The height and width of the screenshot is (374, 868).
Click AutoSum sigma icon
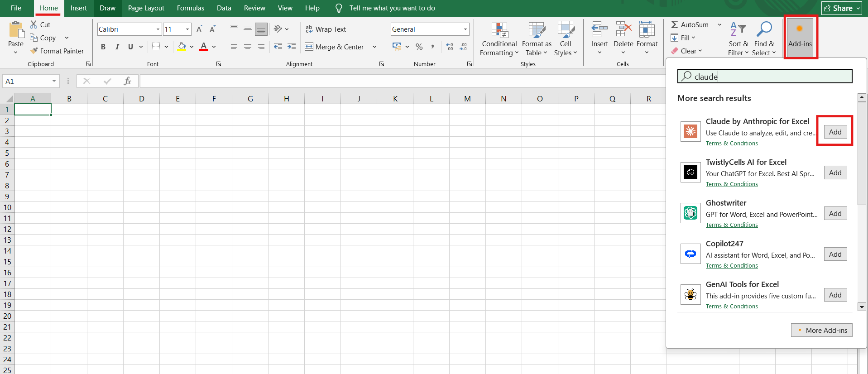[675, 24]
